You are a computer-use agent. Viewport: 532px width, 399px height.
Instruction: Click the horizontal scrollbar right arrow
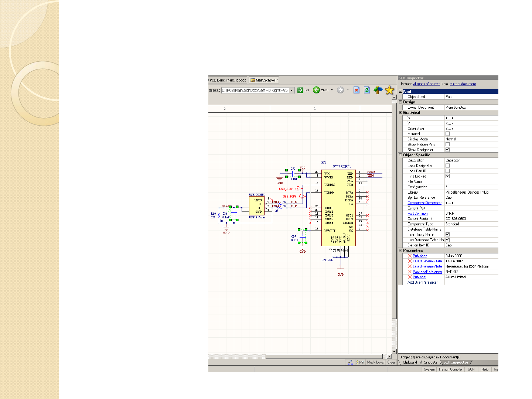pyautogui.click(x=389, y=357)
